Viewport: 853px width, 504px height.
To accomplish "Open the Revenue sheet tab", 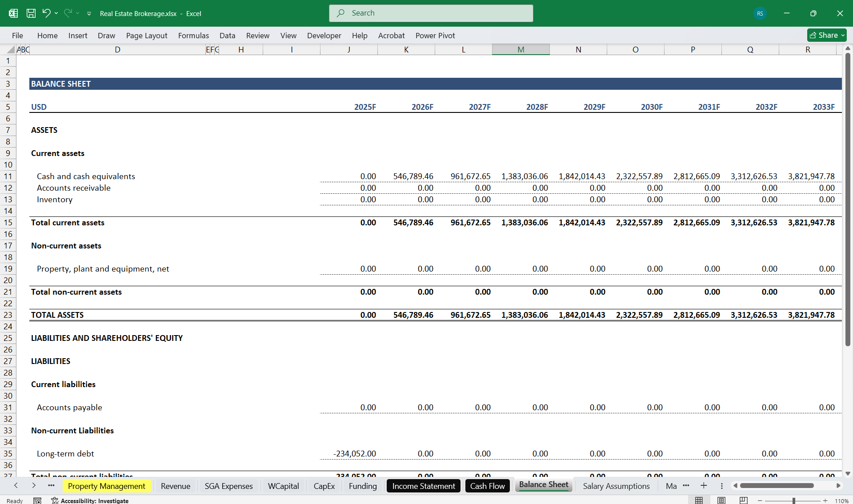I will (176, 486).
